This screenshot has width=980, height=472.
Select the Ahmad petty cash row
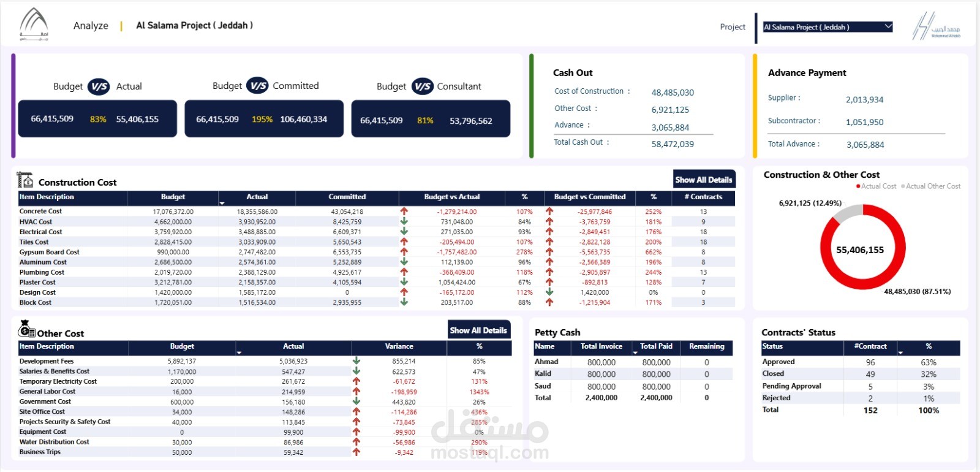(633, 362)
